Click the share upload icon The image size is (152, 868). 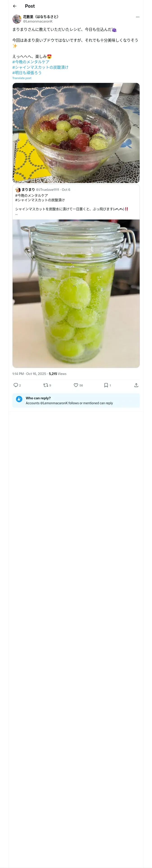[136, 385]
